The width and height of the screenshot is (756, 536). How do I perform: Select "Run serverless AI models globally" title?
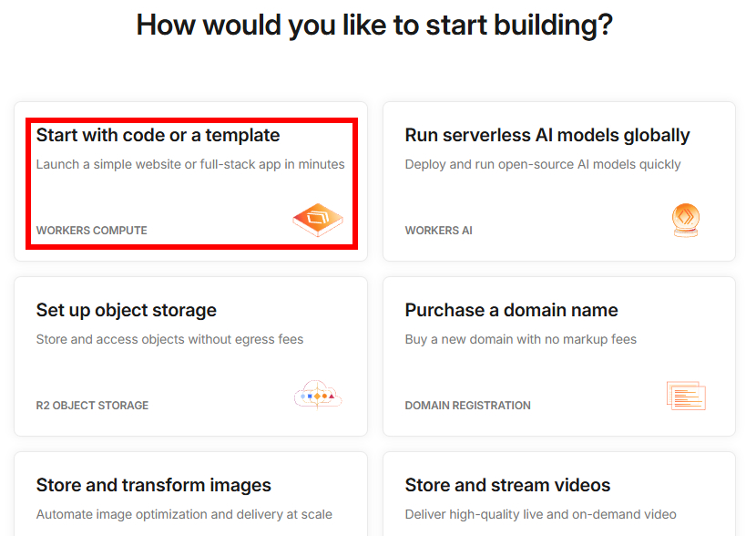(547, 135)
